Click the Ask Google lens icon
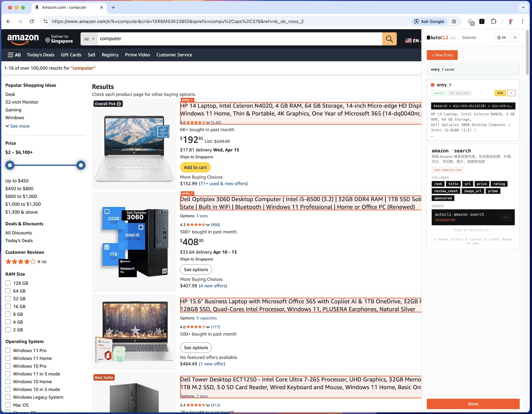This screenshot has height=414, width=532. click(x=416, y=21)
